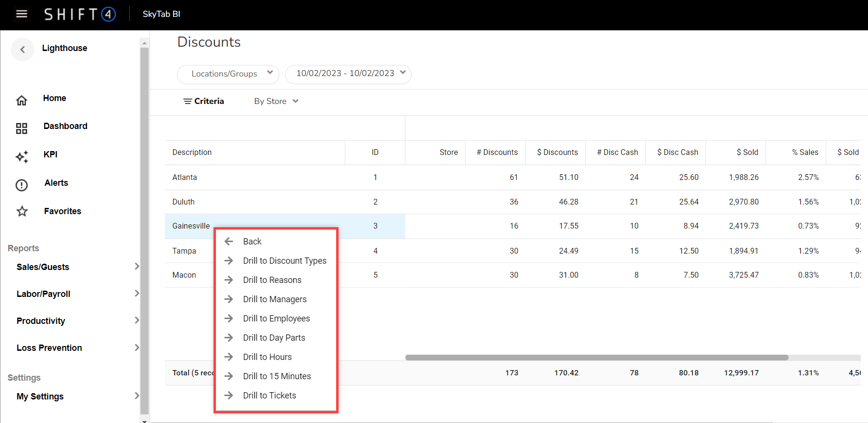868x423 pixels.
Task: Click the $ Discounts column header
Action: click(x=557, y=153)
